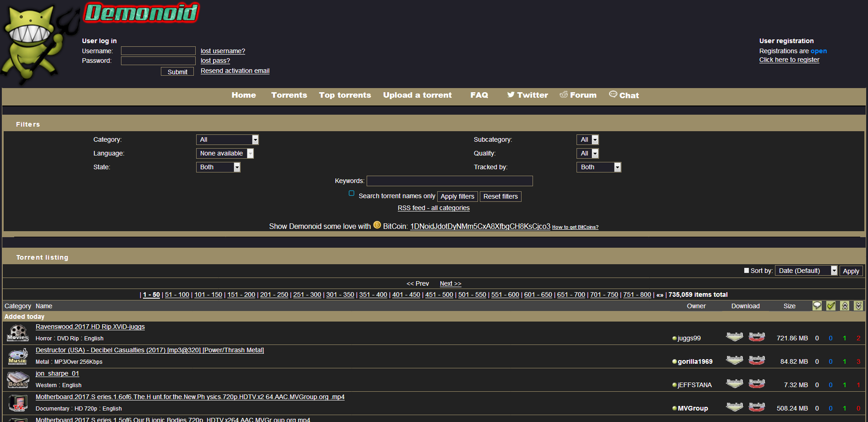Screen dimensions: 868x422
Task: Click the Movies category icon for Ravenswood torrent
Action: pos(17,332)
